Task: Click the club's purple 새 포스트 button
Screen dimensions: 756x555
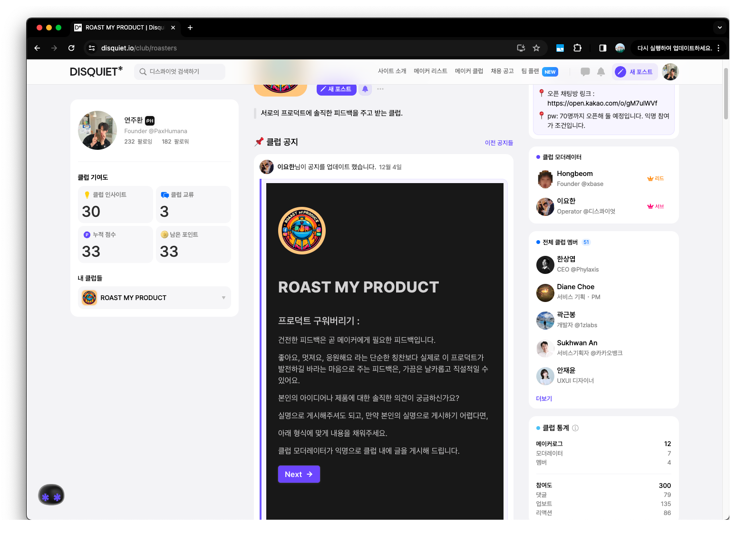Action: coord(337,89)
